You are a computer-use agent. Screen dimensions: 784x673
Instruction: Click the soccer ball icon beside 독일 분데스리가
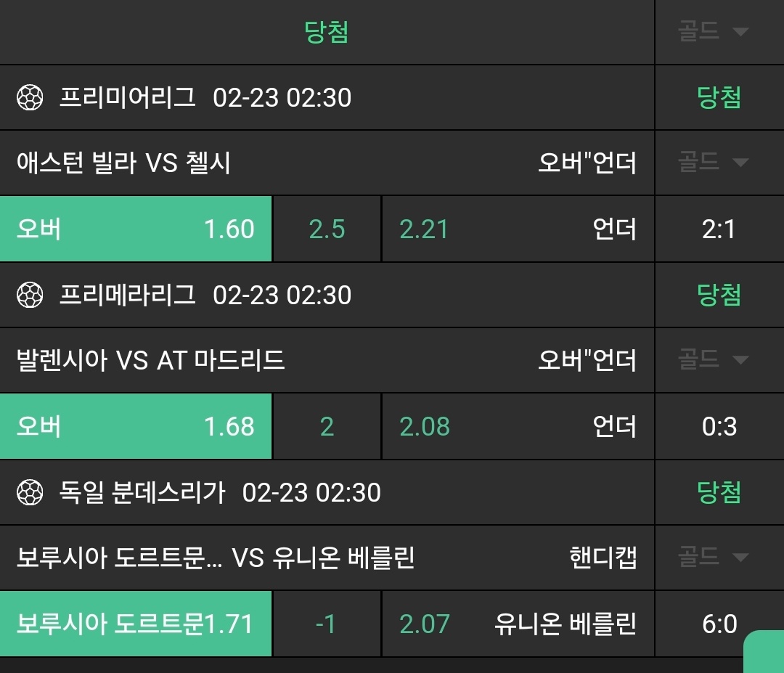[30, 493]
